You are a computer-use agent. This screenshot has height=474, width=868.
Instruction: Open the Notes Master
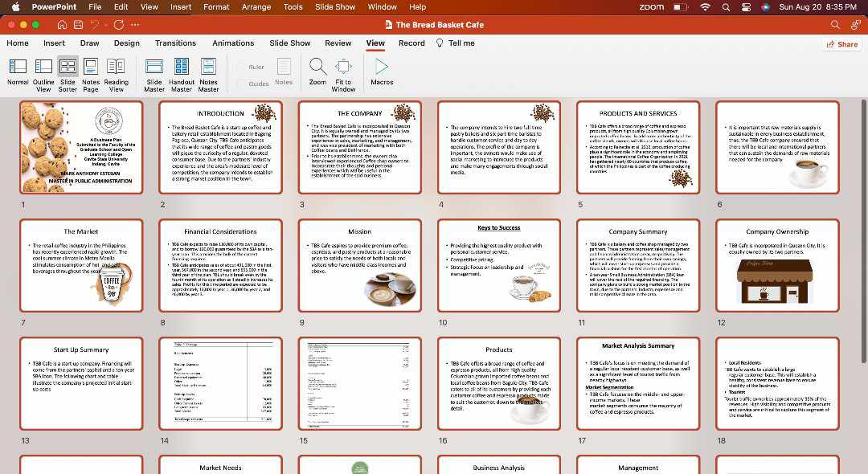(209, 75)
